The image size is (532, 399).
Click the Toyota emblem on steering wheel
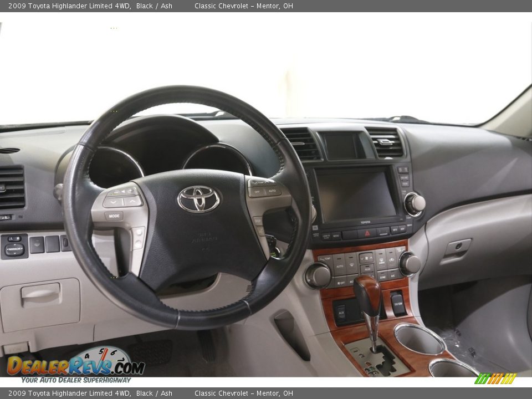[198, 199]
